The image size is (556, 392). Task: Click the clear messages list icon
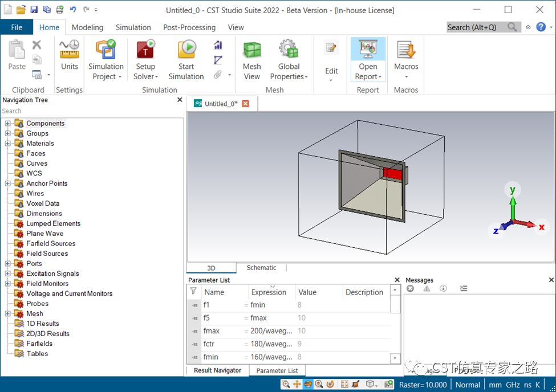pos(464,288)
